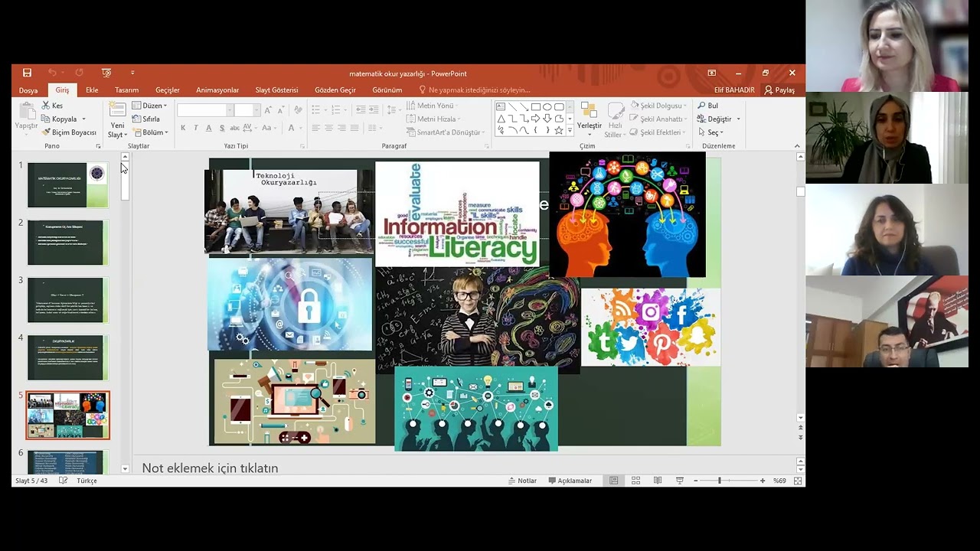The width and height of the screenshot is (980, 551).
Task: Click the %69 zoom level
Action: click(779, 481)
